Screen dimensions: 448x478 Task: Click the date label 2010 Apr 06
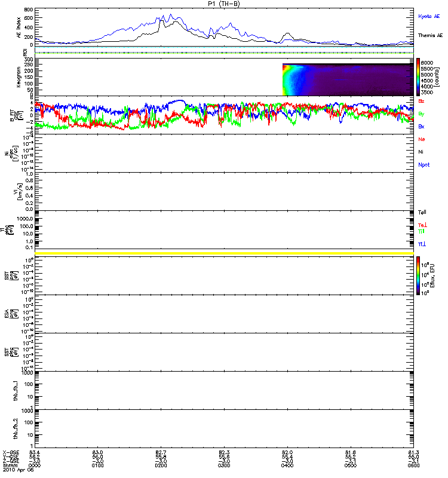(19, 470)
